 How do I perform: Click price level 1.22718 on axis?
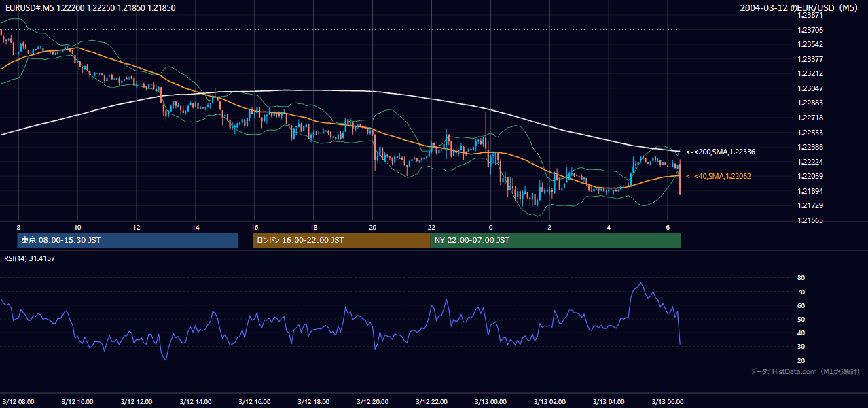click(x=810, y=118)
